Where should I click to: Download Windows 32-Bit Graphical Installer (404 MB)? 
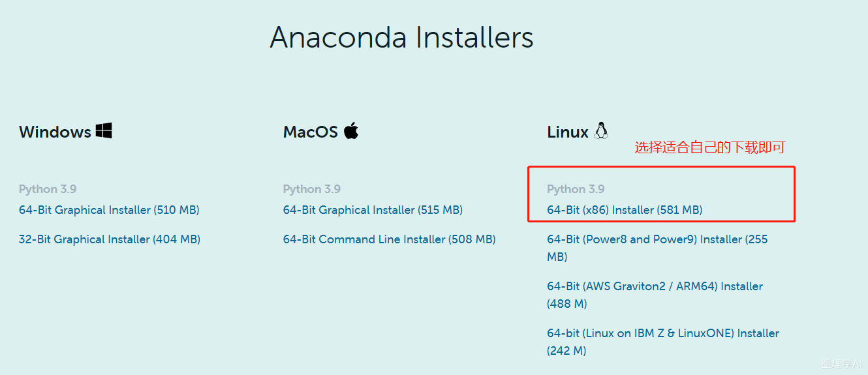[x=110, y=239]
